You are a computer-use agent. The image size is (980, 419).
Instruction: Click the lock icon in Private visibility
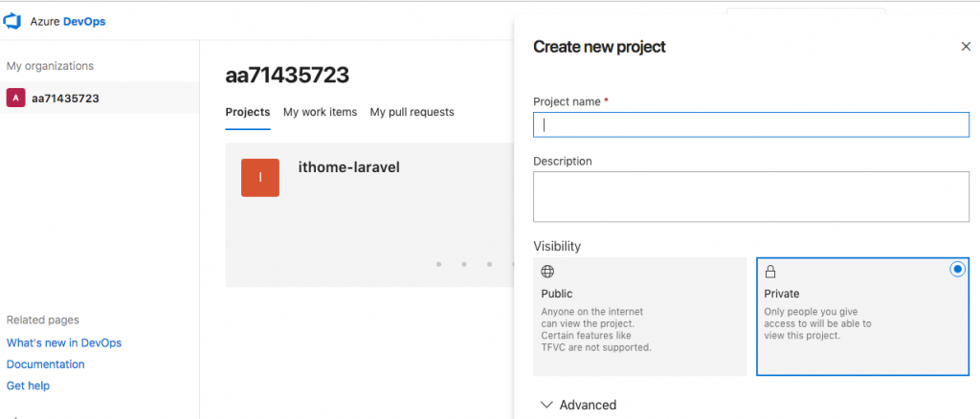(x=770, y=272)
